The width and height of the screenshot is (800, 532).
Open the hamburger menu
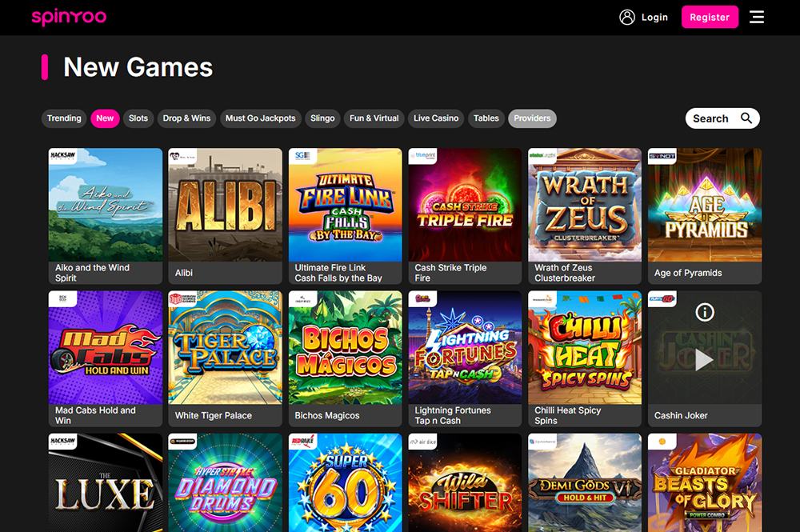[757, 17]
